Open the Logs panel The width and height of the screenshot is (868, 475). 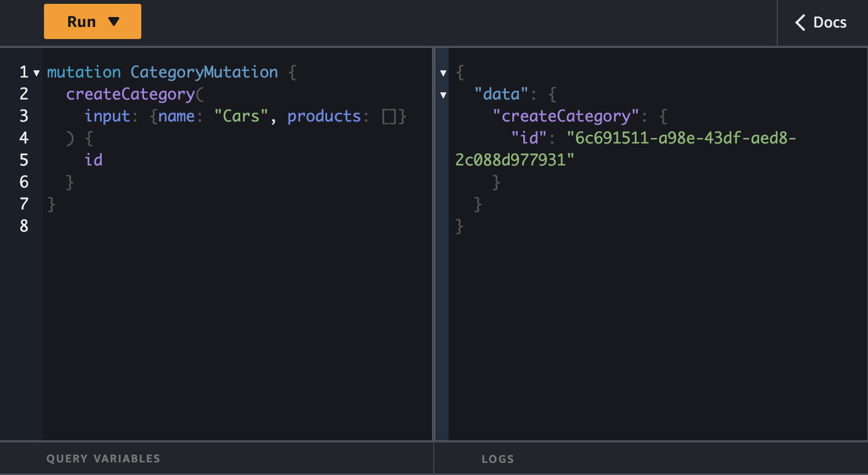[x=497, y=459]
